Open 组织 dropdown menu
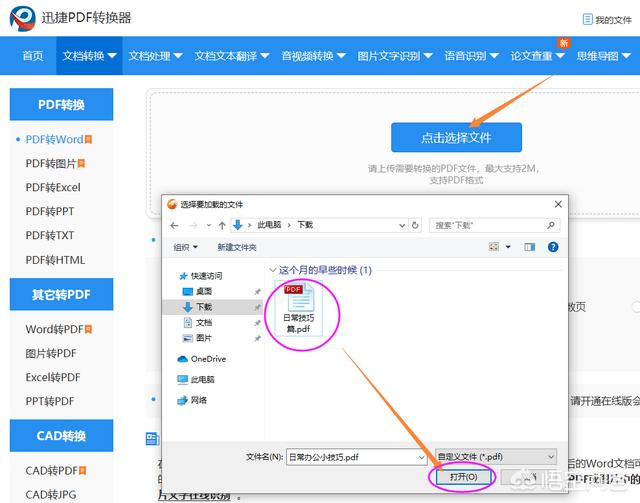The width and height of the screenshot is (640, 503). (x=185, y=247)
